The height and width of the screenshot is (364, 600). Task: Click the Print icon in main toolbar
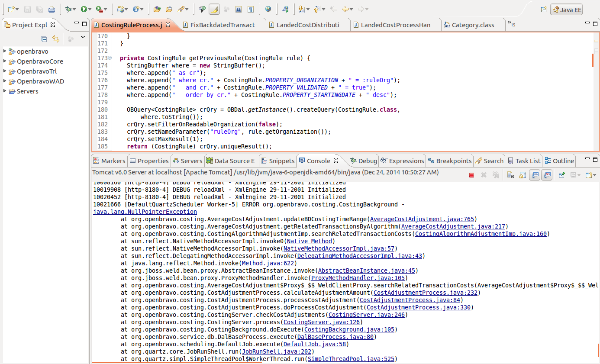point(52,9)
